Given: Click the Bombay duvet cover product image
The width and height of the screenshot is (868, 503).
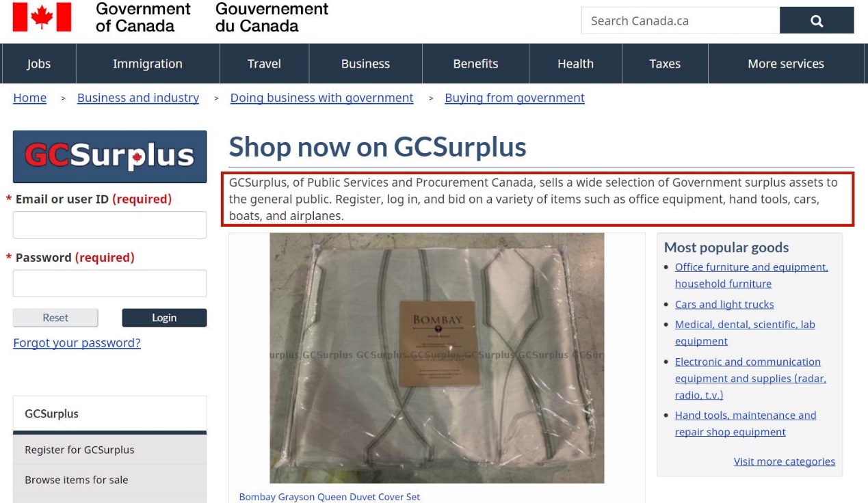Looking at the screenshot, I should [x=437, y=358].
